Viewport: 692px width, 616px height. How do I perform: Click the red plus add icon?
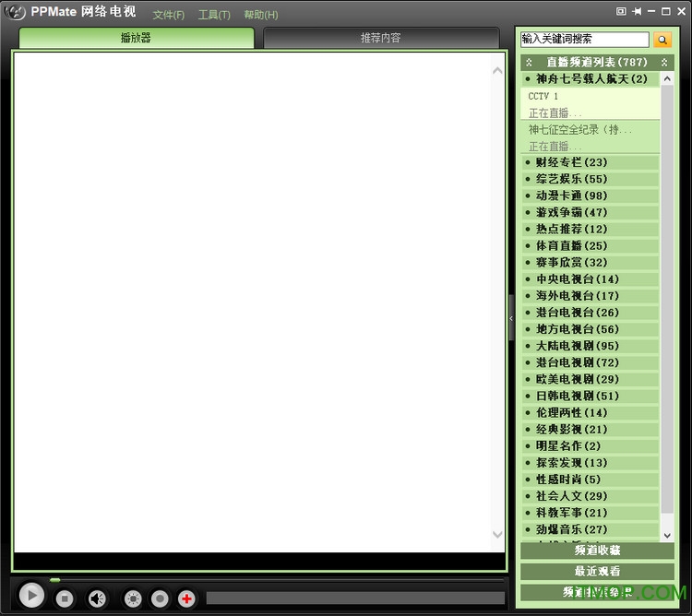[186, 598]
